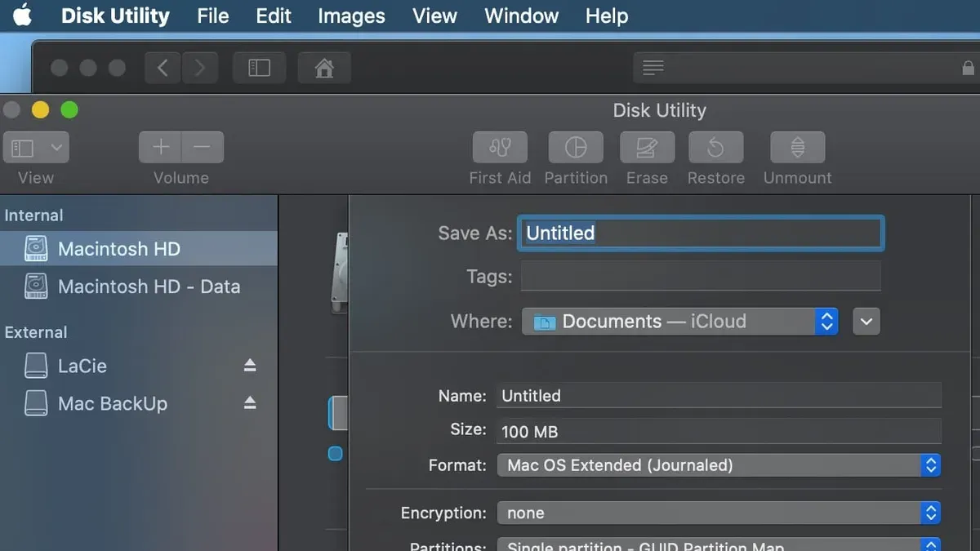
Task: Open the sidebar View dropdown in toolbar
Action: [x=36, y=148]
